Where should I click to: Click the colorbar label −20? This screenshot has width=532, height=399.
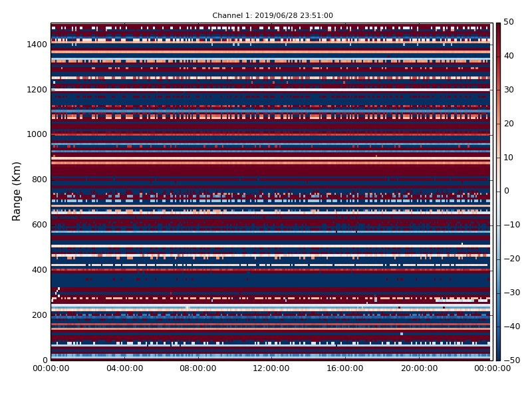[511, 259]
